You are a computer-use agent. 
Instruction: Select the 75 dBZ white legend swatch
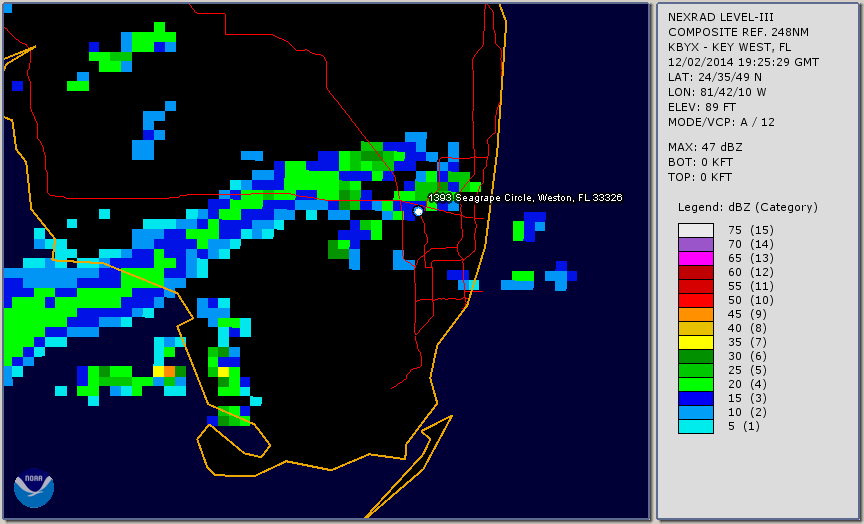696,230
